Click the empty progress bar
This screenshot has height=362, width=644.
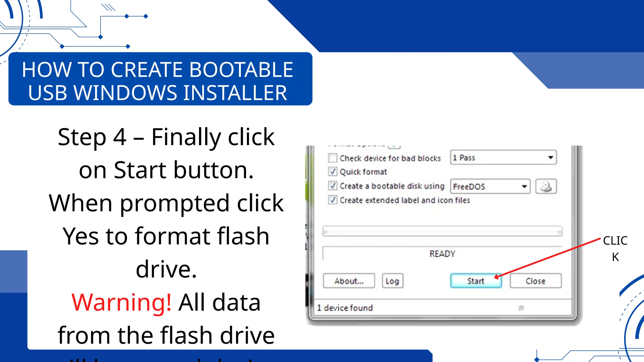442,232
